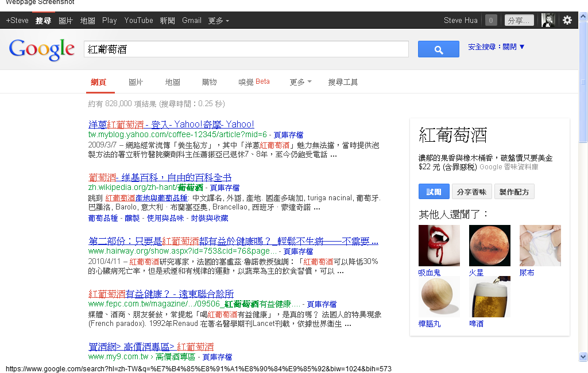Click the Mars (火星) thumbnail image
588x373 pixels.
coord(490,246)
